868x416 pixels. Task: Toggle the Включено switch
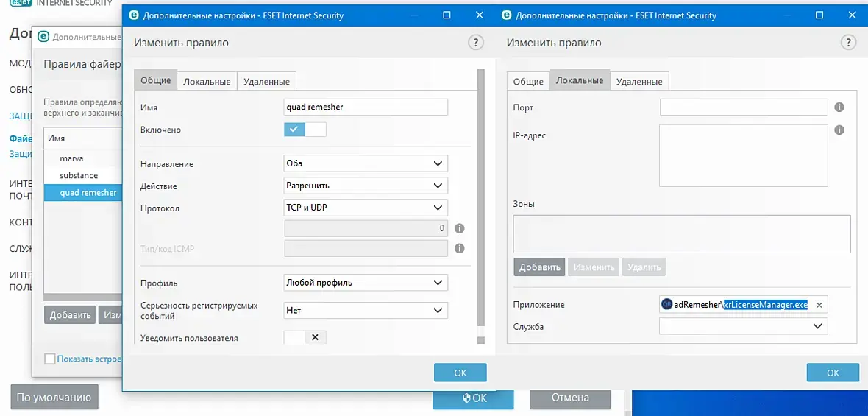point(305,129)
